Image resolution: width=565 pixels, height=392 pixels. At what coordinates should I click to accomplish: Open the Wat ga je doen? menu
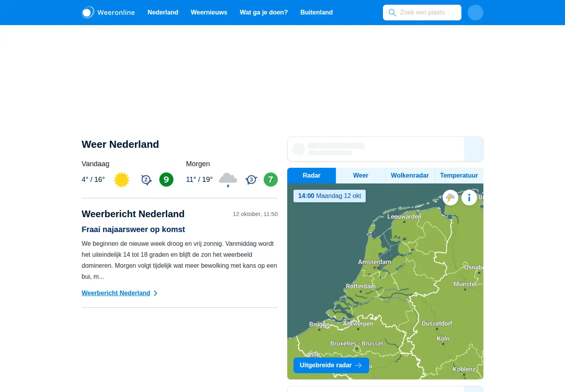coord(264,13)
